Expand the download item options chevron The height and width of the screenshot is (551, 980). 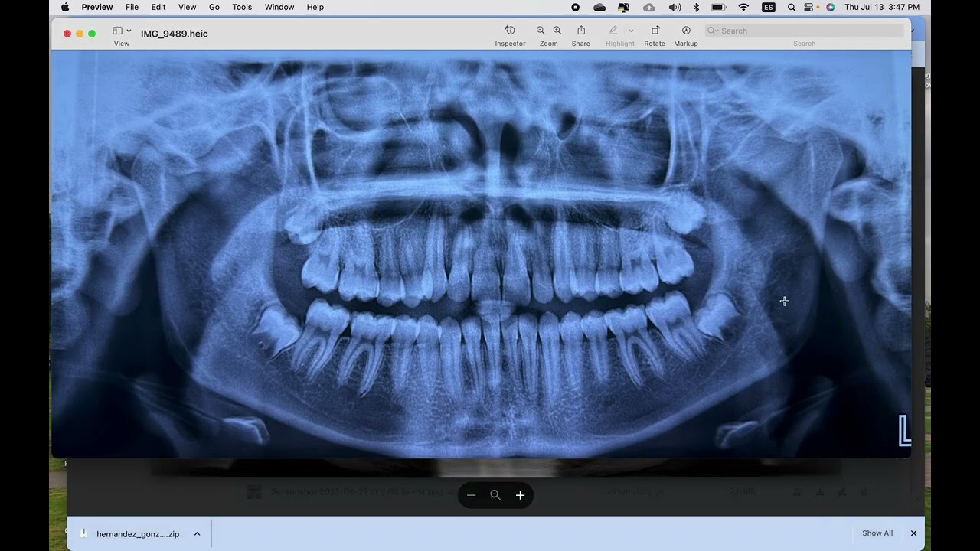coord(197,533)
